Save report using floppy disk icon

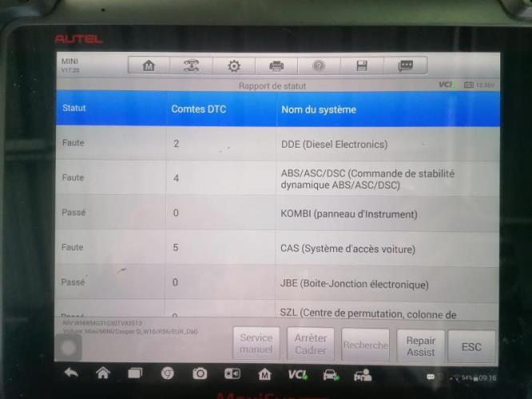coord(362,66)
